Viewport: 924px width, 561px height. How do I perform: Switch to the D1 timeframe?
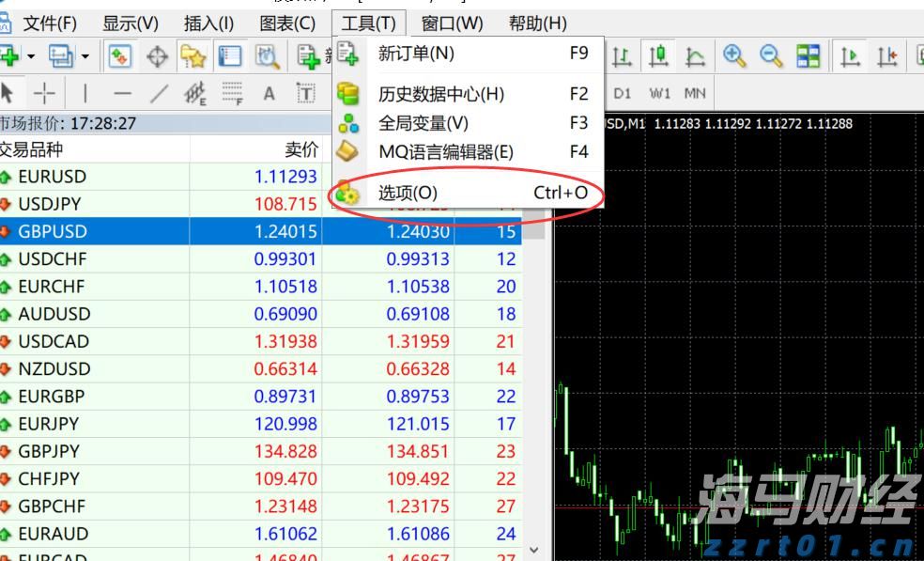(621, 93)
